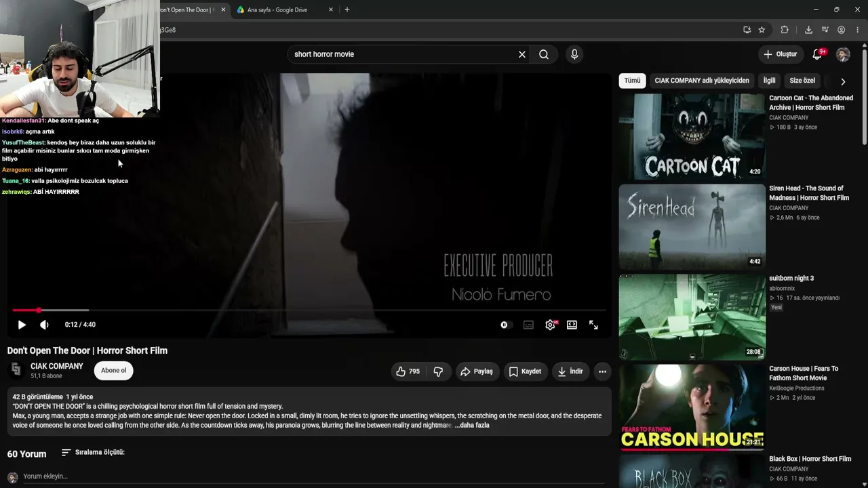Click the install app icon in address bar
The width and height of the screenshot is (868, 488).
pyautogui.click(x=747, y=30)
